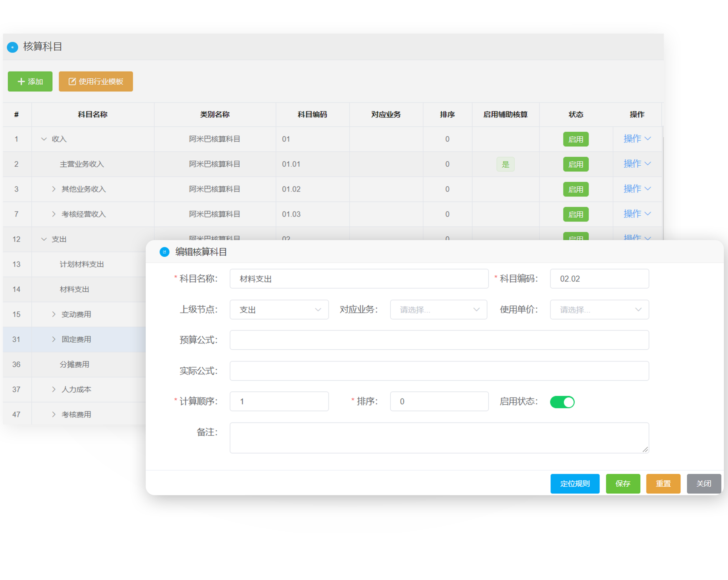728x580 pixels.
Task: Click the blue icon beside 编辑核算科目 title
Action: [165, 252]
